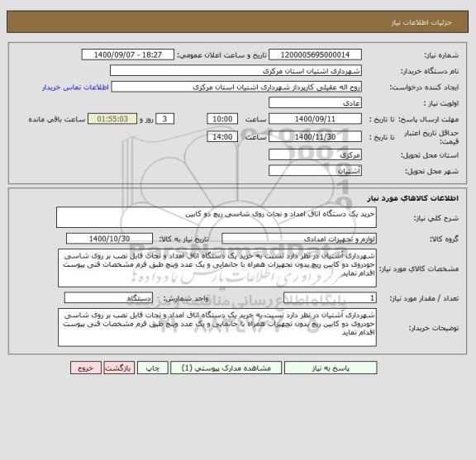Click buyer name field شهرداری اشتیان استان مرکزی
476x460 pixels.
(236, 71)
